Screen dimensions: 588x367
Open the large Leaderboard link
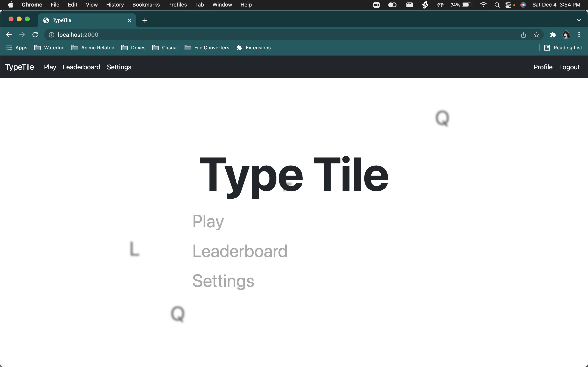click(239, 251)
